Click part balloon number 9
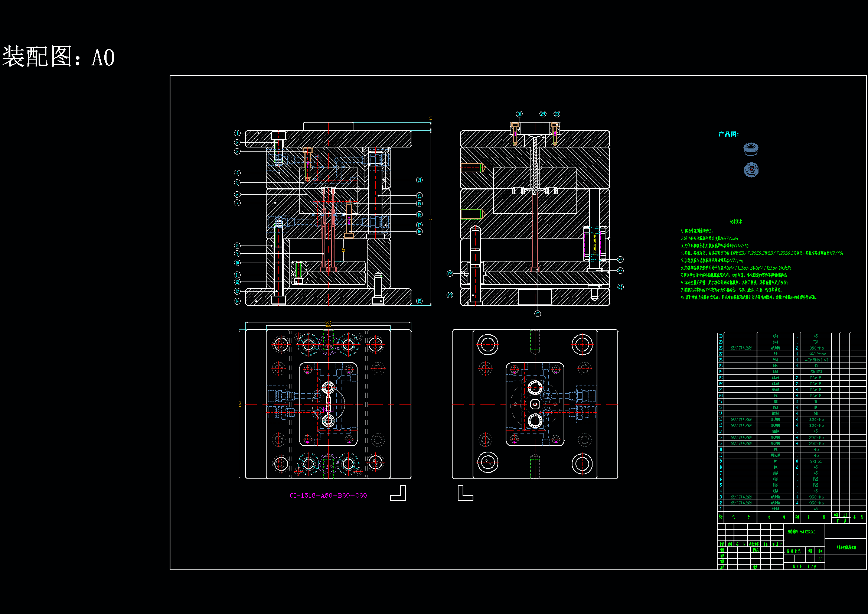 point(237,253)
